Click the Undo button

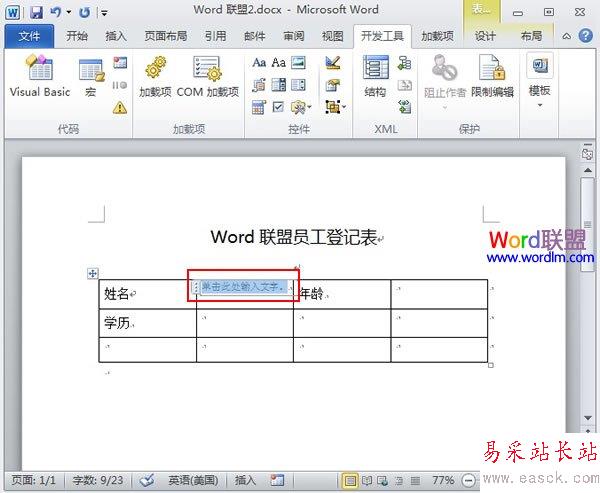[x=55, y=13]
